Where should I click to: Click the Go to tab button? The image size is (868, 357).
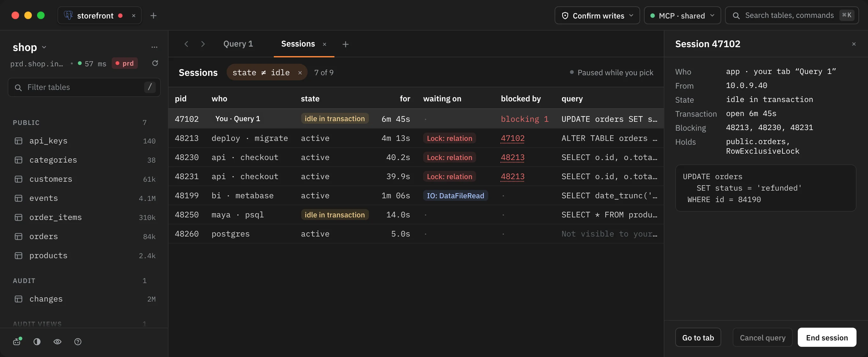(x=698, y=338)
